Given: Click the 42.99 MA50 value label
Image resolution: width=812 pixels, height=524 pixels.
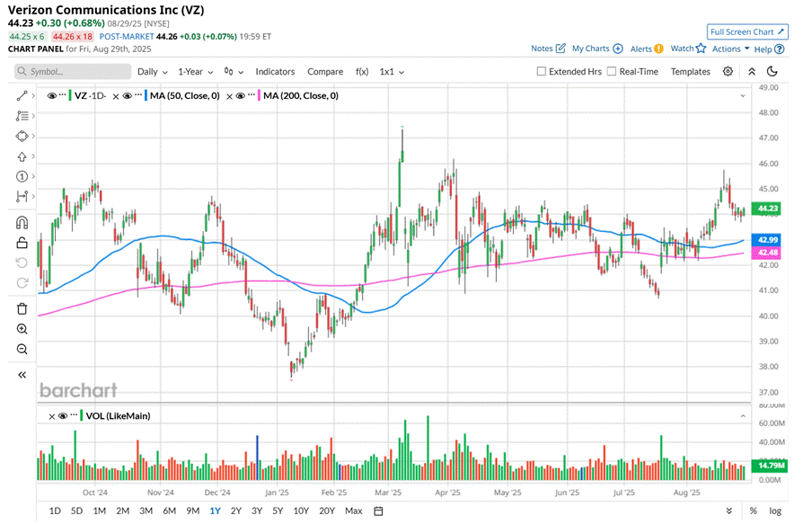Looking at the screenshot, I should click(x=767, y=240).
